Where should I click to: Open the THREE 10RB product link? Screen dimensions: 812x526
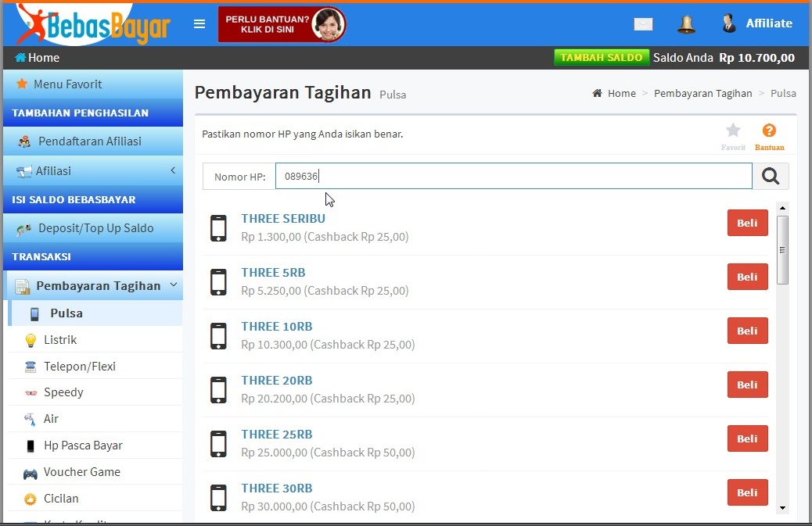click(277, 327)
